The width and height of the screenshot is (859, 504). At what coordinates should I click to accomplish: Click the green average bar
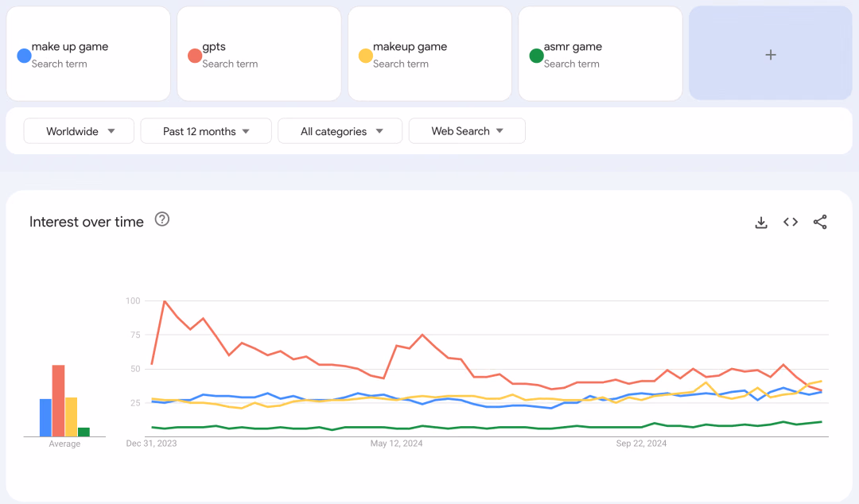[x=84, y=432]
